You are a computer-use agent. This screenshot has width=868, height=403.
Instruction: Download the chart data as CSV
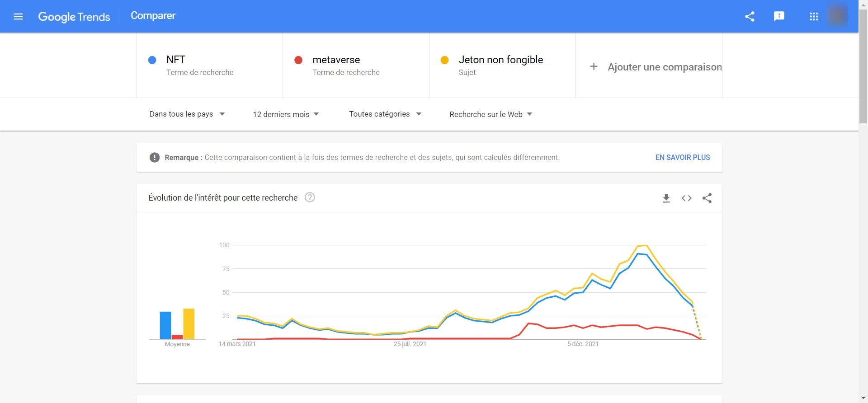665,198
